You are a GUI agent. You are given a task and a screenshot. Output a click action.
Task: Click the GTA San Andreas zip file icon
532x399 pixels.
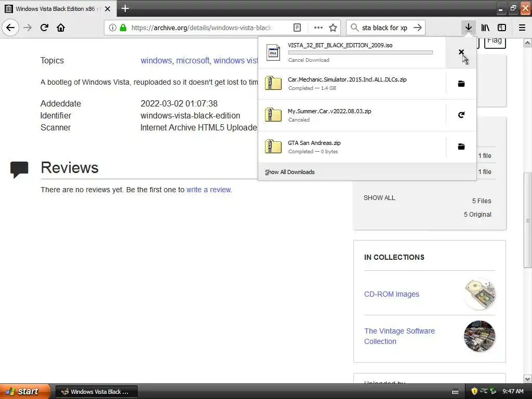tap(273, 146)
